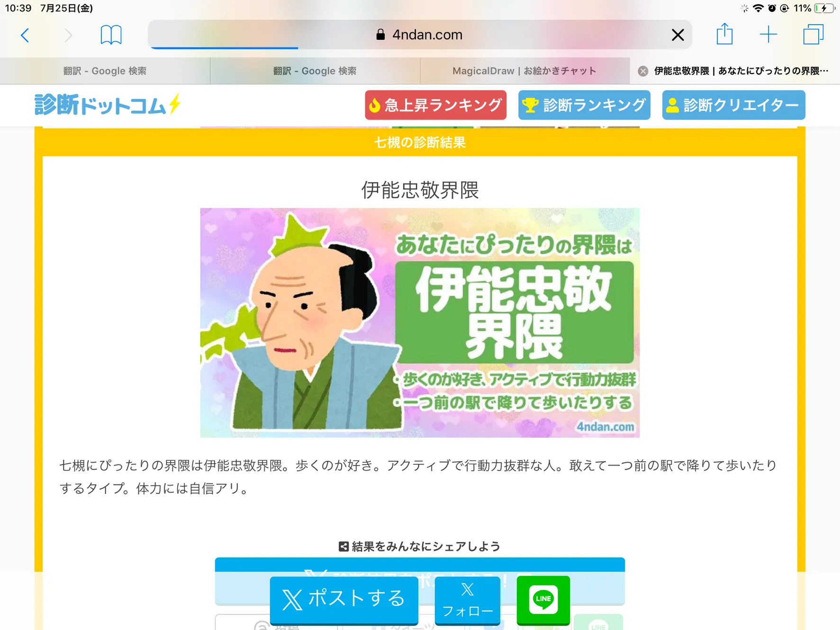The height and width of the screenshot is (630, 840).
Task: Stop loading with the X in address bar
Action: coord(677,35)
